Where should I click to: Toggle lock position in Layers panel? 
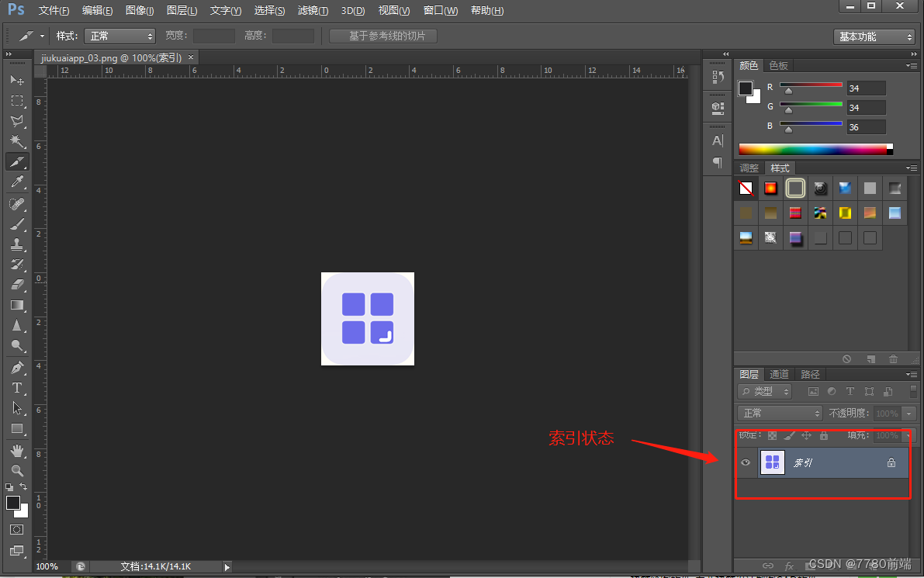tap(806, 435)
